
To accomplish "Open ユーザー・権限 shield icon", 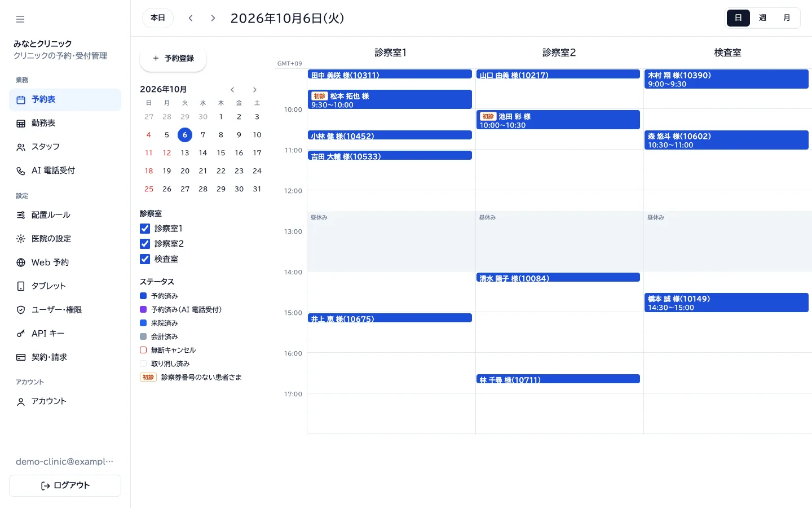I will 21,310.
